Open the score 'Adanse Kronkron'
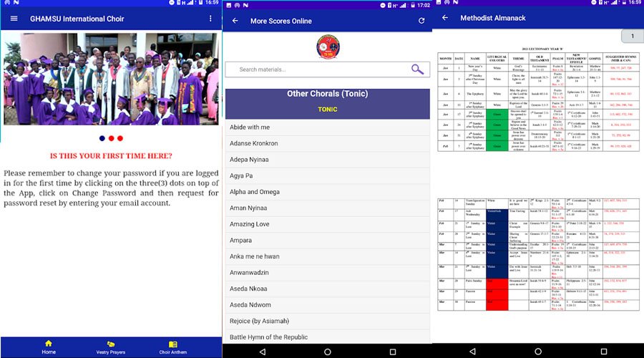Screen dimensions: 644x358 coord(327,143)
